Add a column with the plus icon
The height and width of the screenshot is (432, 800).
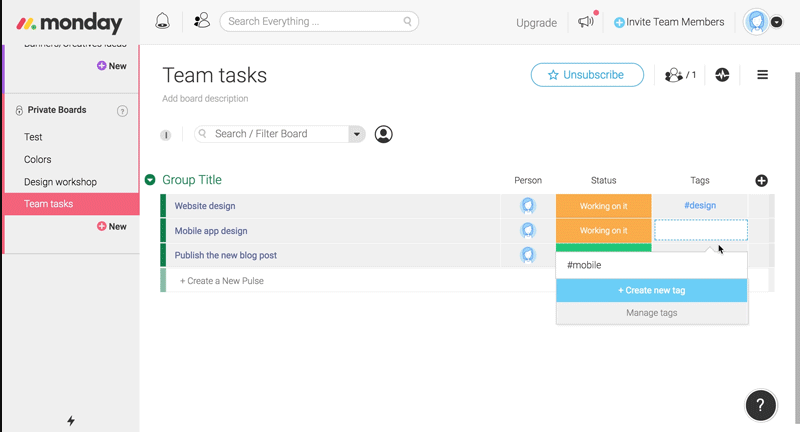(761, 181)
